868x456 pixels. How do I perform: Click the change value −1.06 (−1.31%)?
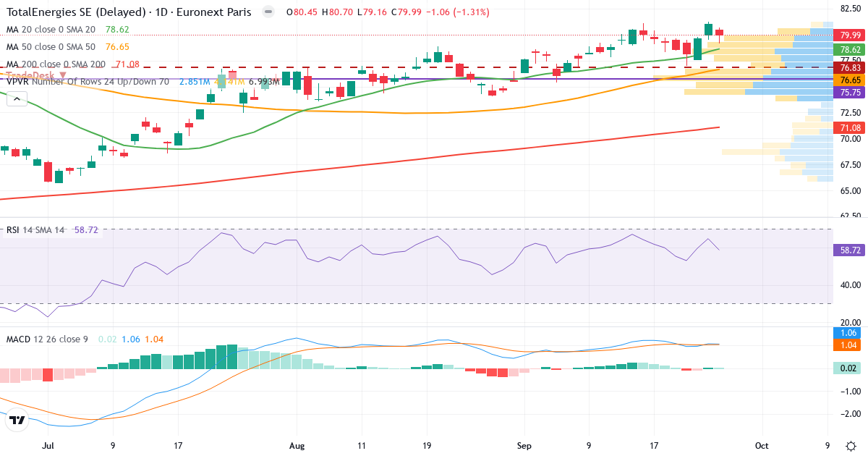[x=457, y=12]
